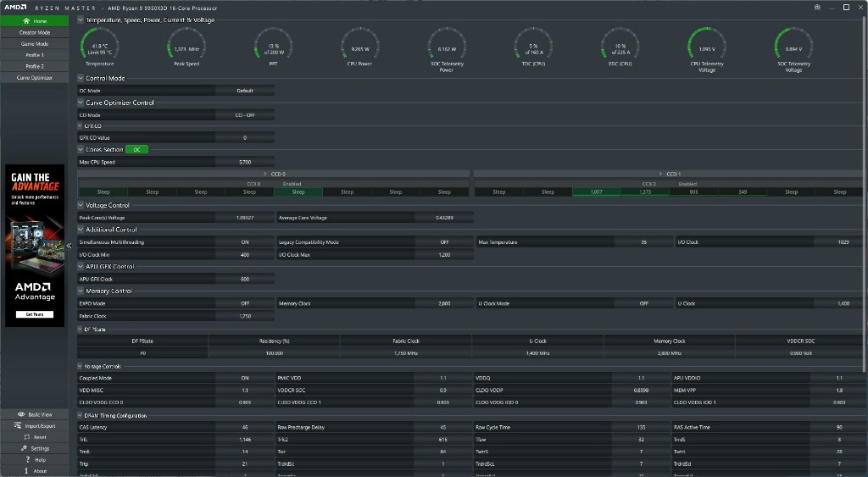Switch to Creator Mode tab
Viewport: 868px width, 477px height.
coord(35,32)
